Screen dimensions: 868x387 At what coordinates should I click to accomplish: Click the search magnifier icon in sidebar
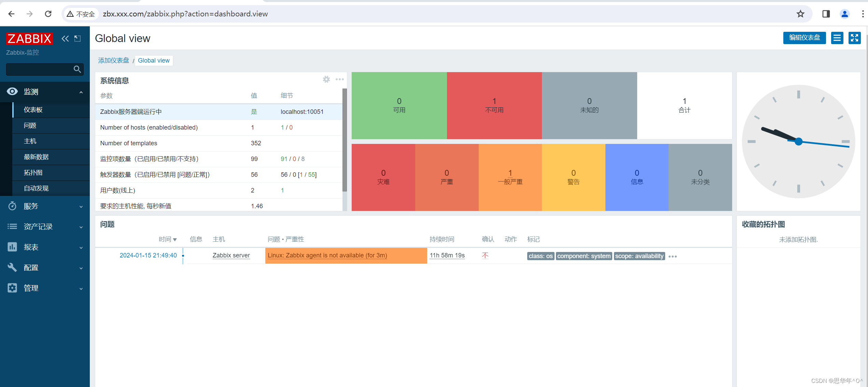point(77,69)
